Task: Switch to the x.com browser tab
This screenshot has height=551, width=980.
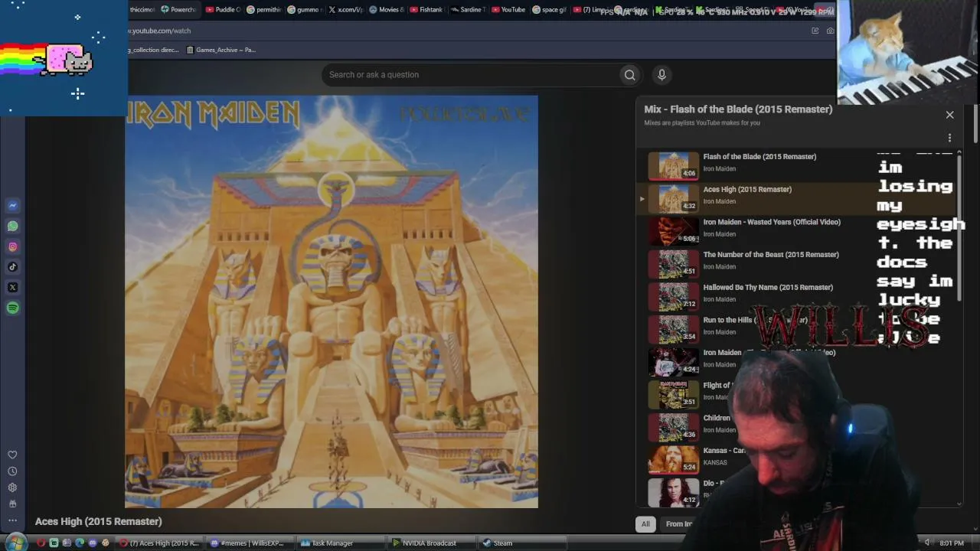Action: click(346, 10)
